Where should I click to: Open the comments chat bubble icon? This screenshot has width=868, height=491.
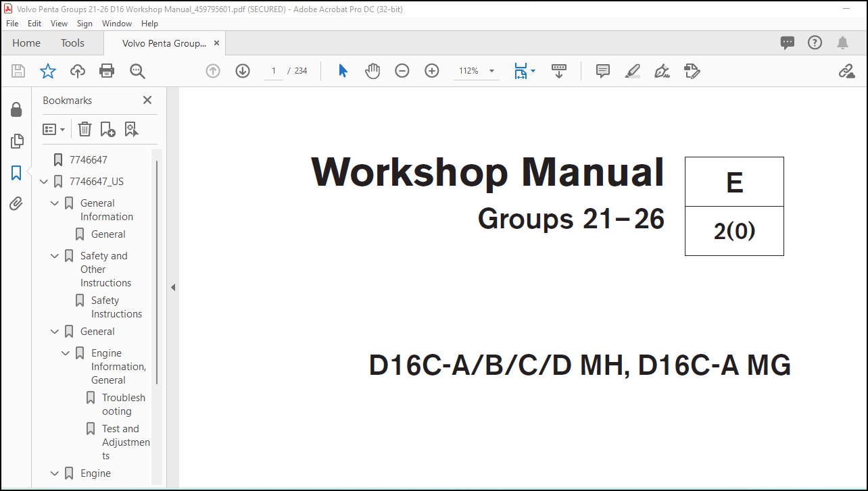point(788,43)
